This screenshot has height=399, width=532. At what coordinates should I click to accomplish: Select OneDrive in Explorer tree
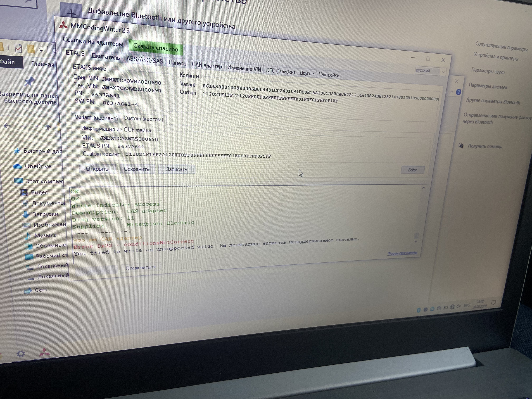[x=32, y=166]
